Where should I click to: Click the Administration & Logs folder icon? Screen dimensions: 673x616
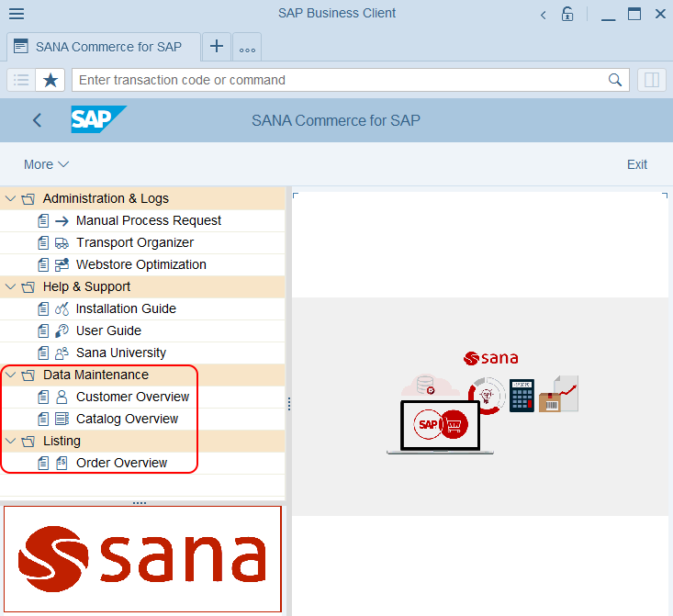[28, 199]
